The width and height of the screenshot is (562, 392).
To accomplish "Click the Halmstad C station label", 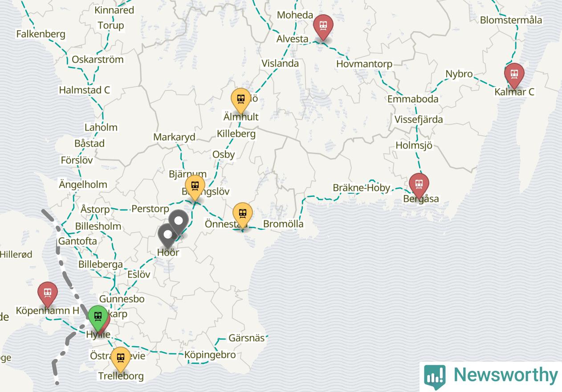I will 85,90.
